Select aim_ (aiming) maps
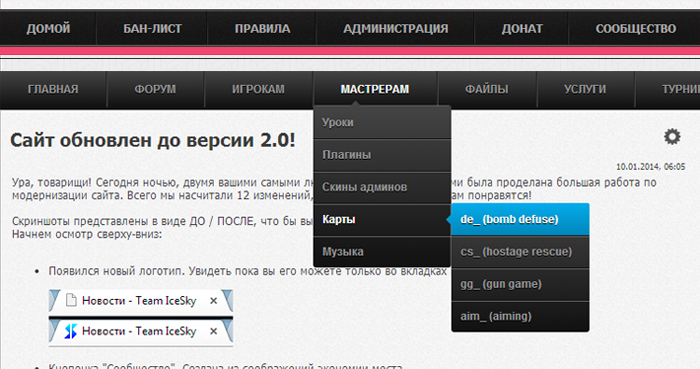This screenshot has width=700, height=369. point(520,316)
